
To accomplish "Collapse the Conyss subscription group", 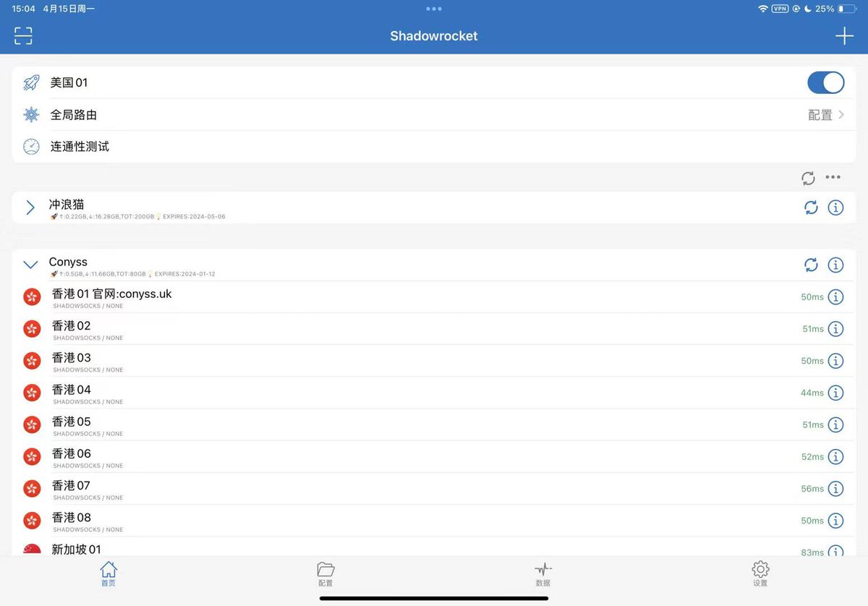I will tap(30, 265).
